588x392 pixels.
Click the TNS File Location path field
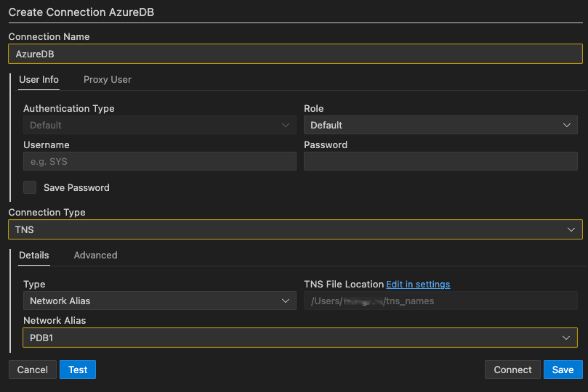click(x=440, y=301)
